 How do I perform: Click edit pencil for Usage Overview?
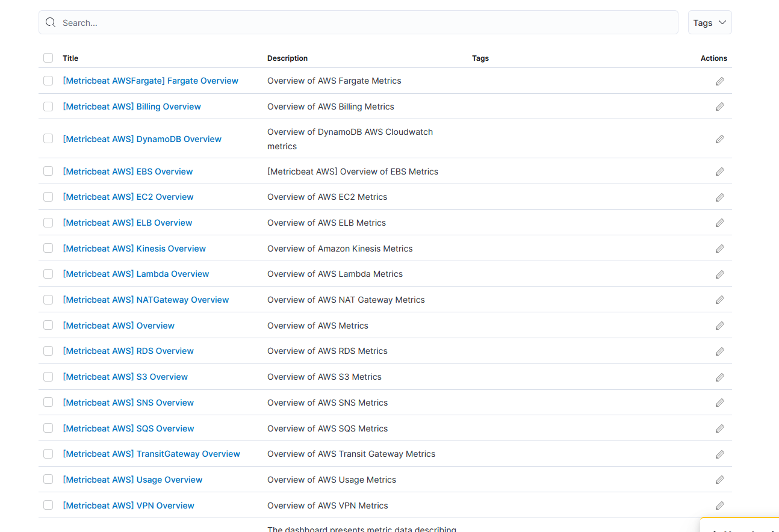point(719,480)
